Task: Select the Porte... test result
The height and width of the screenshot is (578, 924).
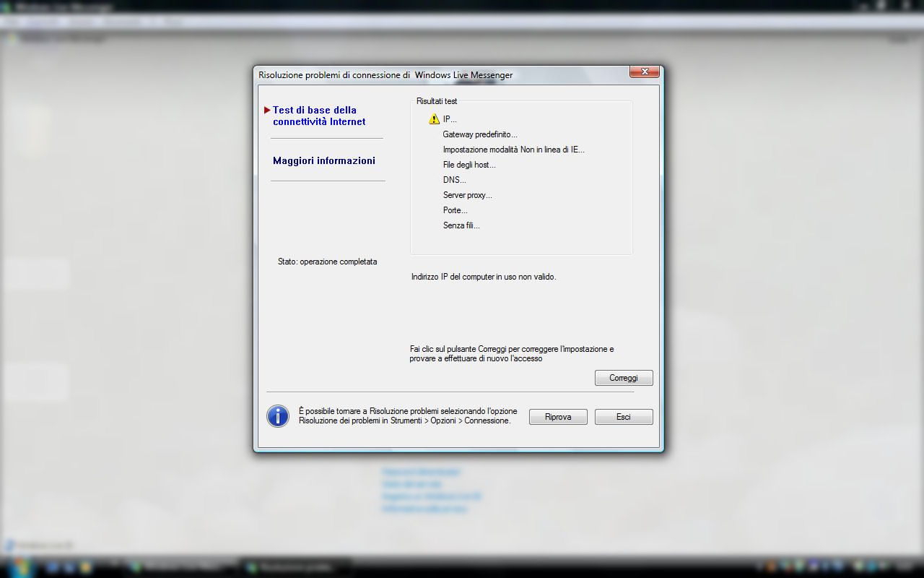Action: [455, 210]
